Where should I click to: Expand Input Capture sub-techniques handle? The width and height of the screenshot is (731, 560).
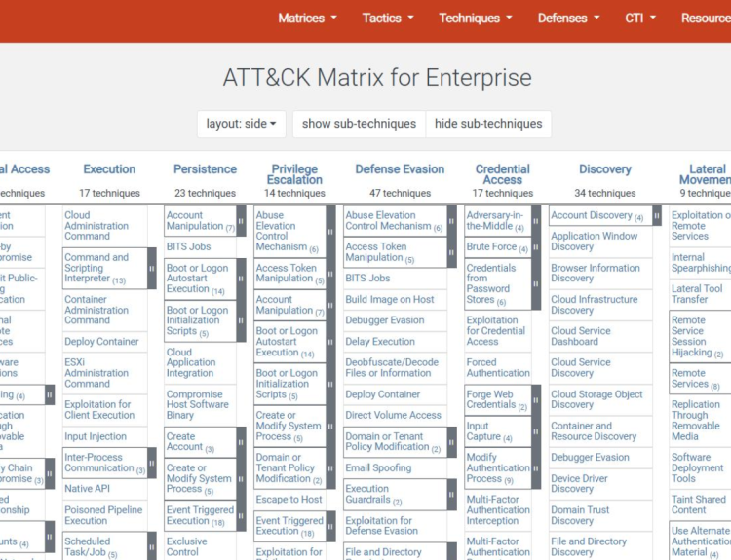(x=536, y=431)
